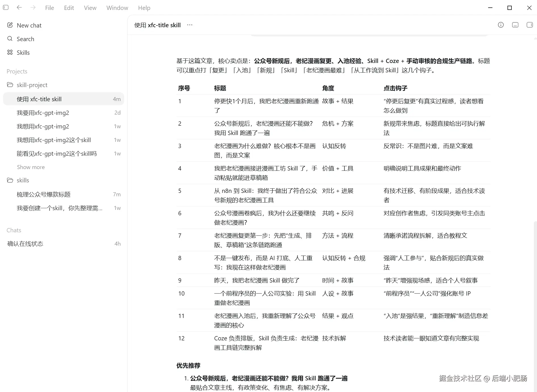Click the vertical scrollbar of the conversation
Screen dimensions: 537x392
535,306
